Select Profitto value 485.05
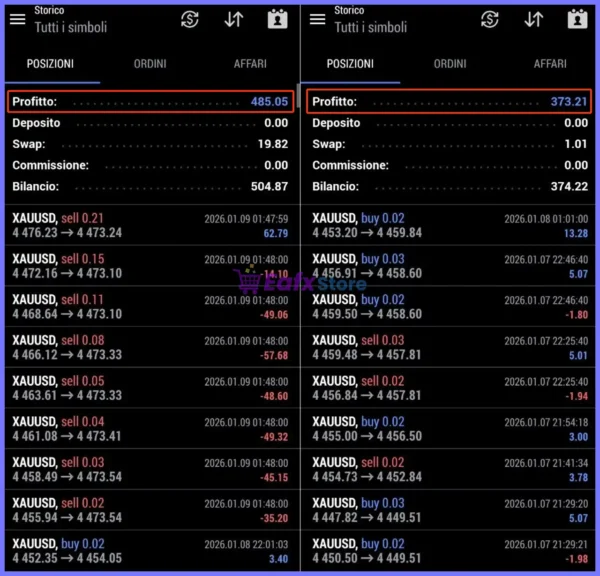 (269, 101)
